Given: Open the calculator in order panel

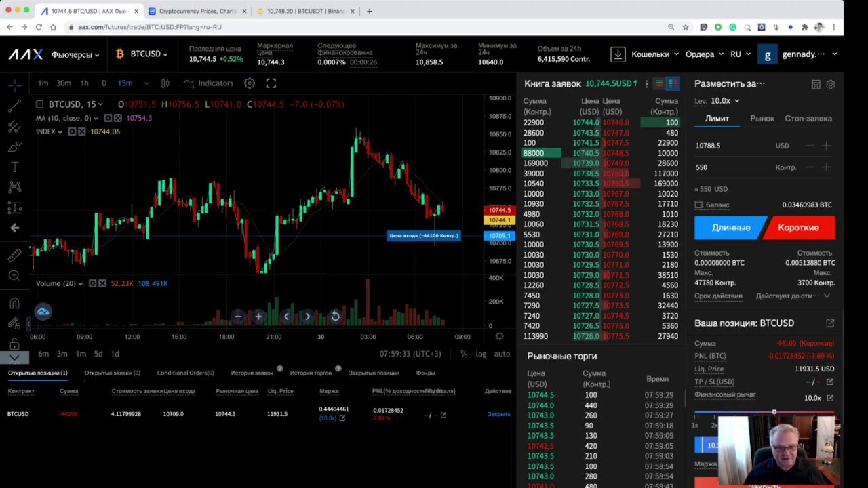Looking at the screenshot, I should pos(816,85).
